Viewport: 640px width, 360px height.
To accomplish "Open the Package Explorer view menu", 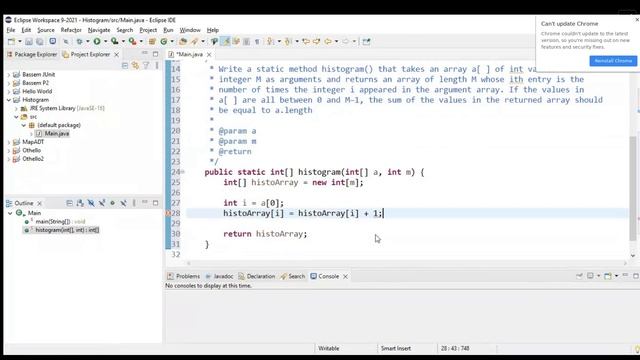I will tap(157, 65).
